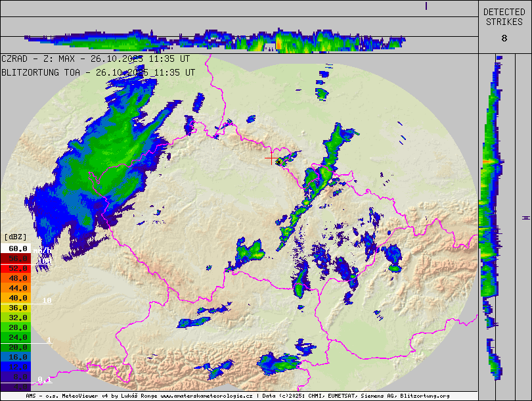Select the 28.0 dBZ green legend swatch
This screenshot has height=401, width=532.
(16, 327)
